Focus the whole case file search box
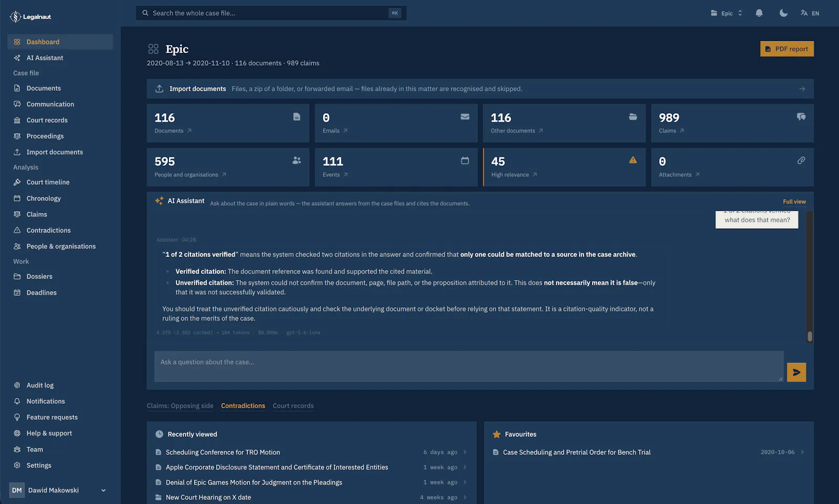The image size is (839, 504). [x=271, y=13]
